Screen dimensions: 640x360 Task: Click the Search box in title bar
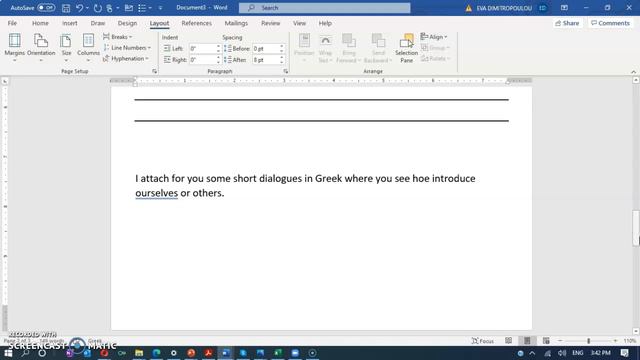click(x=324, y=8)
